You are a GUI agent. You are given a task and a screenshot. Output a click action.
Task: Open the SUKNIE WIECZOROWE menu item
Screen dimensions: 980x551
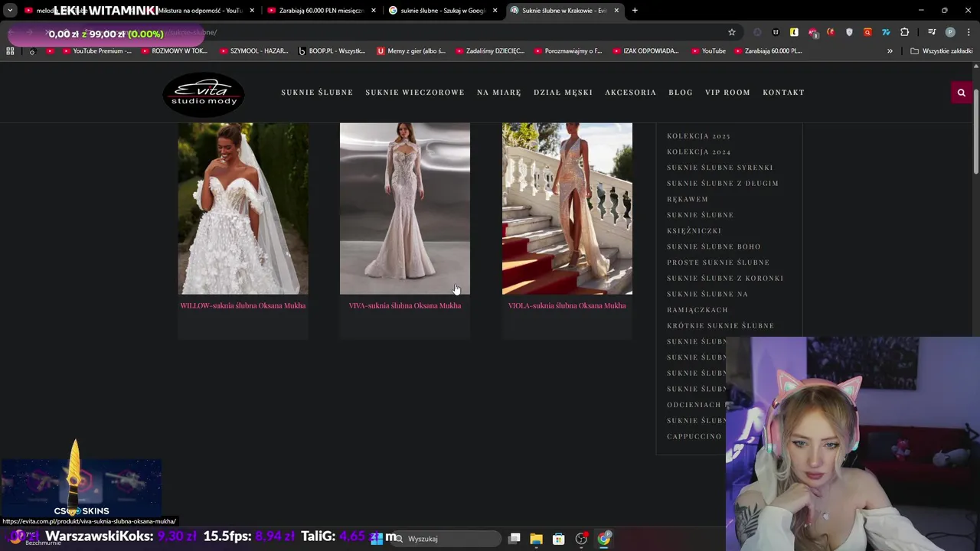click(x=415, y=93)
